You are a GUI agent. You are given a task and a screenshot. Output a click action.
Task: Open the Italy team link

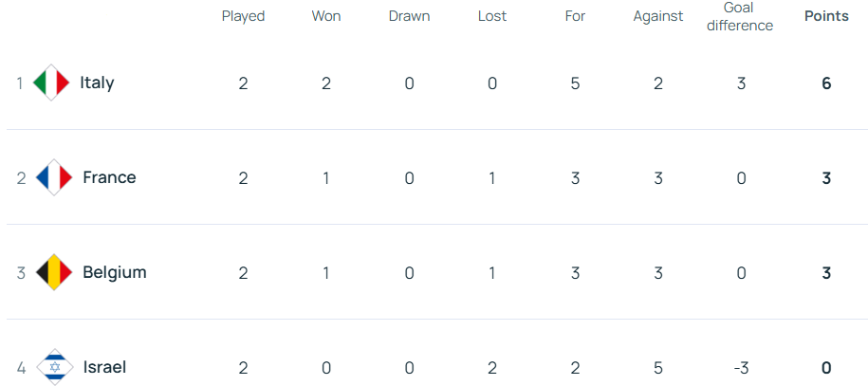click(97, 83)
